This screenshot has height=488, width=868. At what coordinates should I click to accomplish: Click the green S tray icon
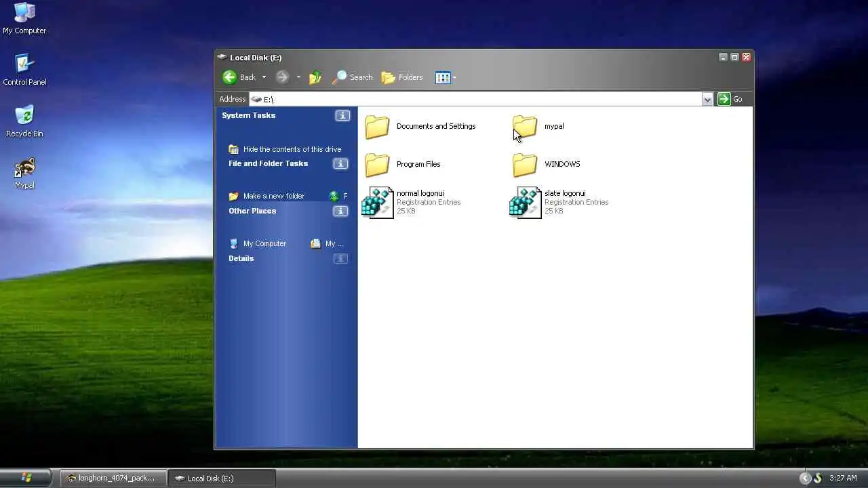[817, 478]
